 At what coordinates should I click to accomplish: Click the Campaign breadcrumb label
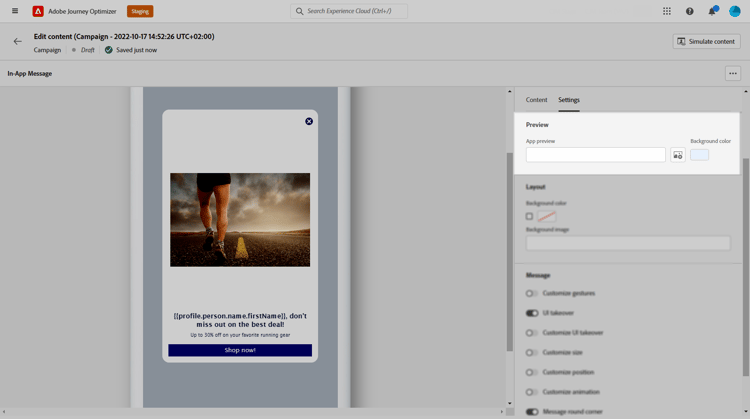(x=47, y=50)
